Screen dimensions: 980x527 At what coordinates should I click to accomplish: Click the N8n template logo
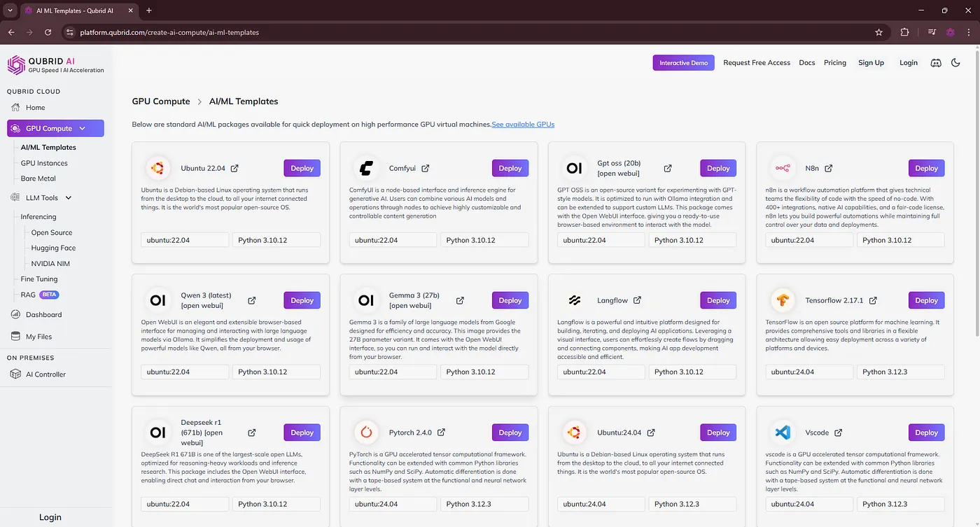[x=782, y=168]
